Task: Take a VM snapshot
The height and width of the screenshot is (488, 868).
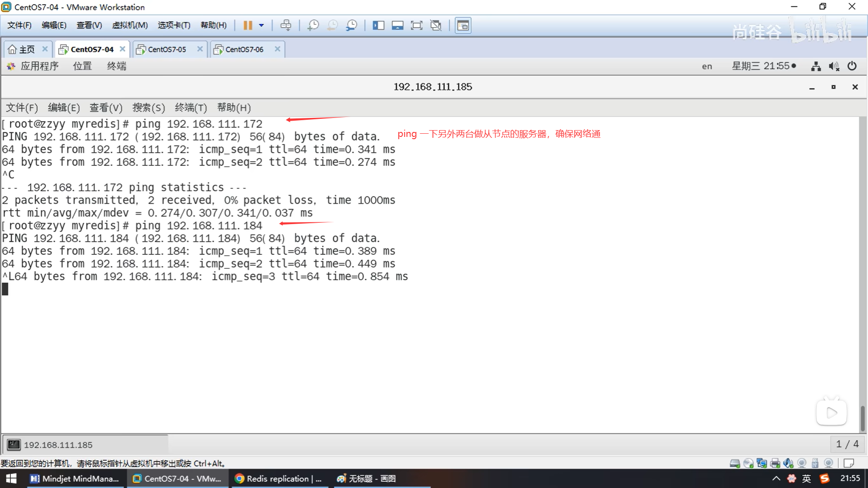Action: tap(313, 25)
